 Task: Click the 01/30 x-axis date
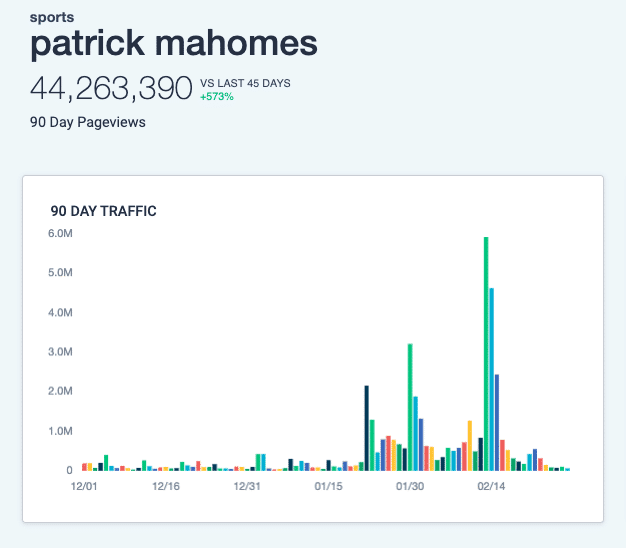coord(410,486)
